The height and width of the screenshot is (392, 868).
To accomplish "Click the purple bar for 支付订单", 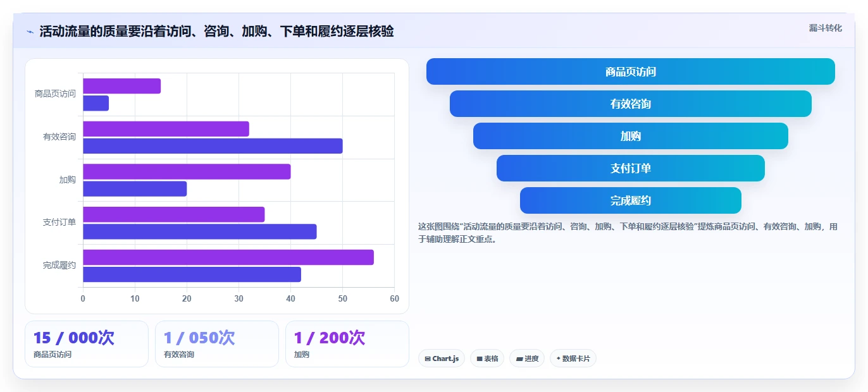I will [174, 214].
